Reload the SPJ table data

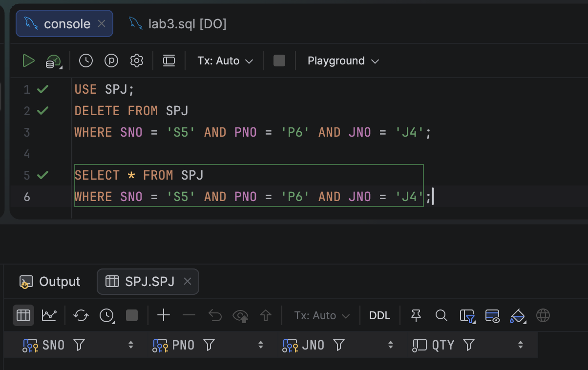pyautogui.click(x=81, y=316)
